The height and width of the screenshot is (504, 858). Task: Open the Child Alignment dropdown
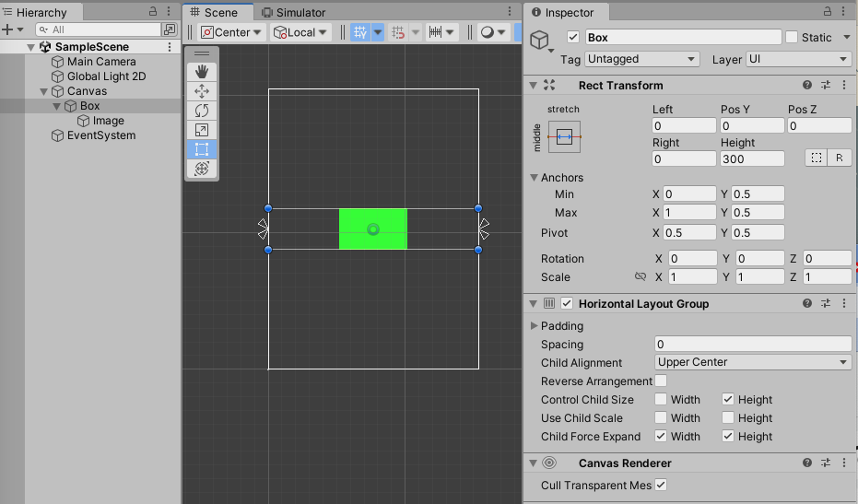(x=753, y=362)
